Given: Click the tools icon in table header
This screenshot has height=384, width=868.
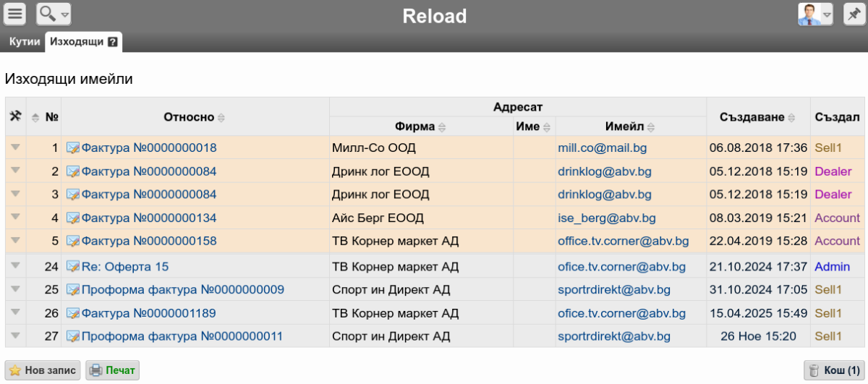Looking at the screenshot, I should coord(15,116).
